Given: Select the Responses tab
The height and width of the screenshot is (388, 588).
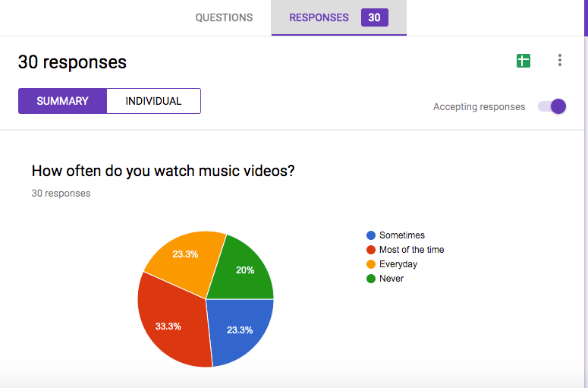Looking at the screenshot, I should [x=319, y=17].
